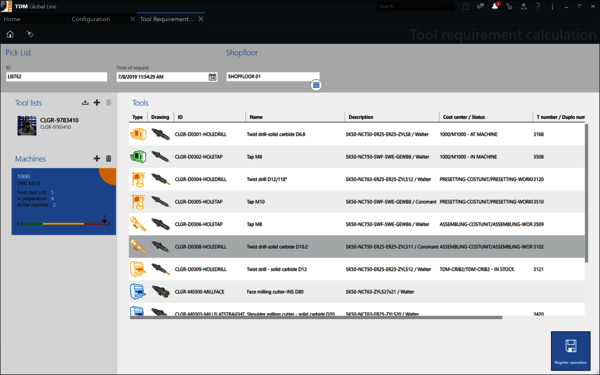The width and height of the screenshot is (600, 375).
Task: Select row 'Twist drill-solid carbide D10.2'
Action: (x=357, y=247)
